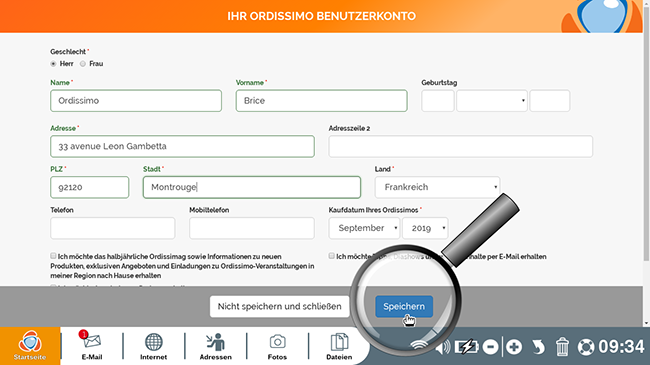Image resolution: width=650 pixels, height=365 pixels.
Task: Click the Mobiltelefon input field
Action: tap(252, 228)
